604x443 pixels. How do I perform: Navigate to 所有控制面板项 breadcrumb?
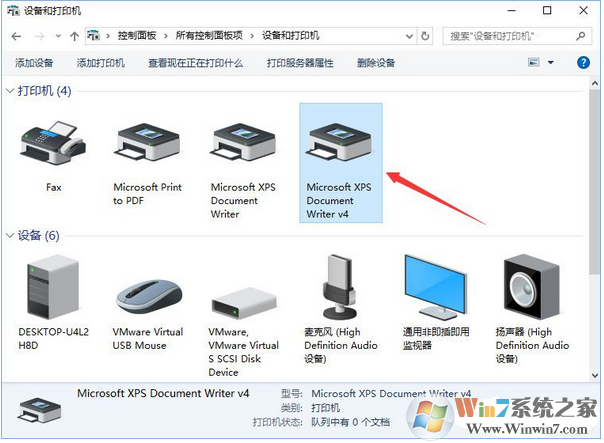tap(209, 36)
